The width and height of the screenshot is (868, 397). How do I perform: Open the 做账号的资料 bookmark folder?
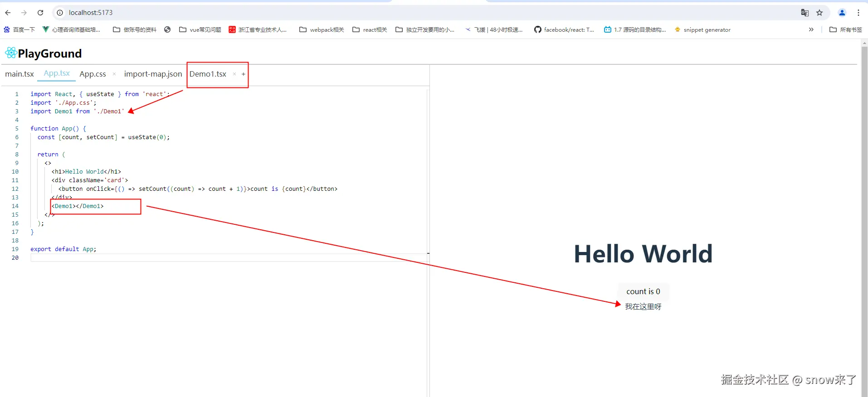pos(135,29)
